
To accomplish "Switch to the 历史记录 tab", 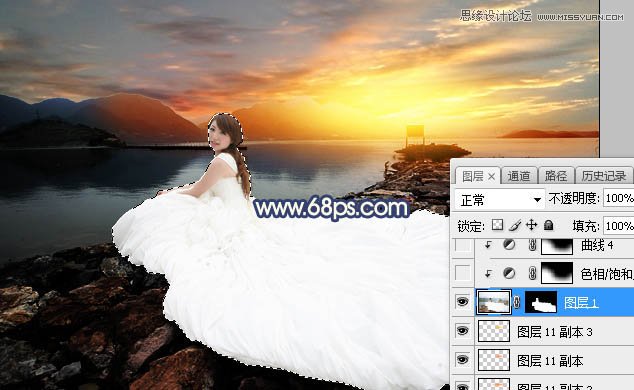I will (604, 176).
